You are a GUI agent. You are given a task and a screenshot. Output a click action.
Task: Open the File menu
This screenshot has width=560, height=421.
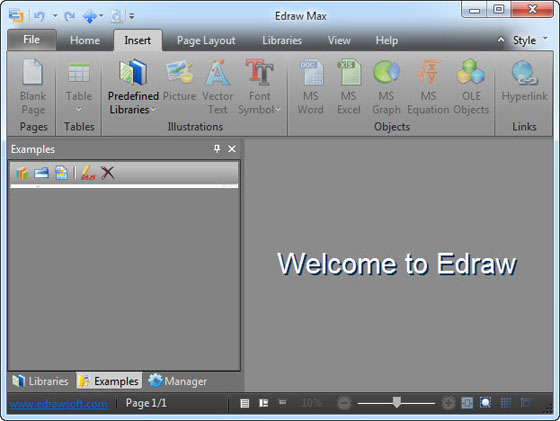tap(31, 40)
